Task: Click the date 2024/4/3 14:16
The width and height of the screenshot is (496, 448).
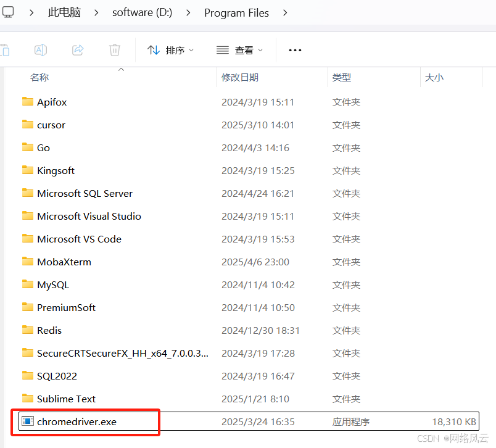Action: click(x=255, y=147)
